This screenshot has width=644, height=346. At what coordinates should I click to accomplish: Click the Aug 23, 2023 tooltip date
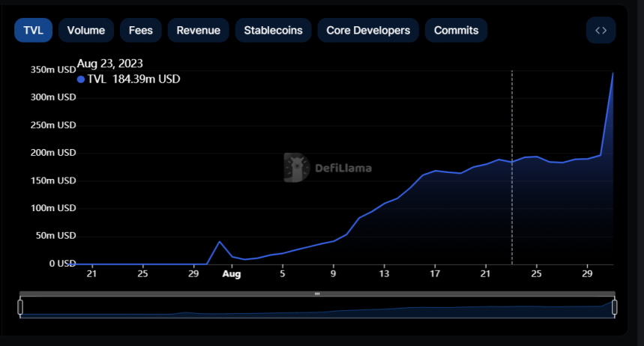pos(109,64)
